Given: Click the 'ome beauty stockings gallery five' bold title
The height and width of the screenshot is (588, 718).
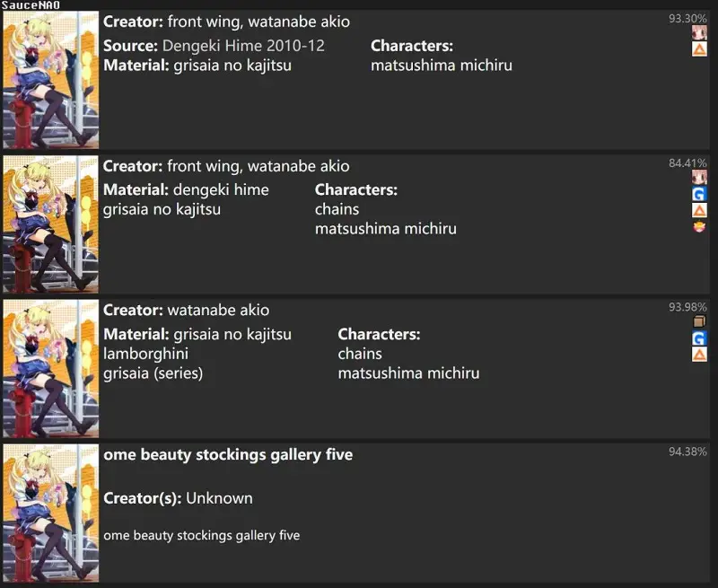Looking at the screenshot, I should 228,455.
